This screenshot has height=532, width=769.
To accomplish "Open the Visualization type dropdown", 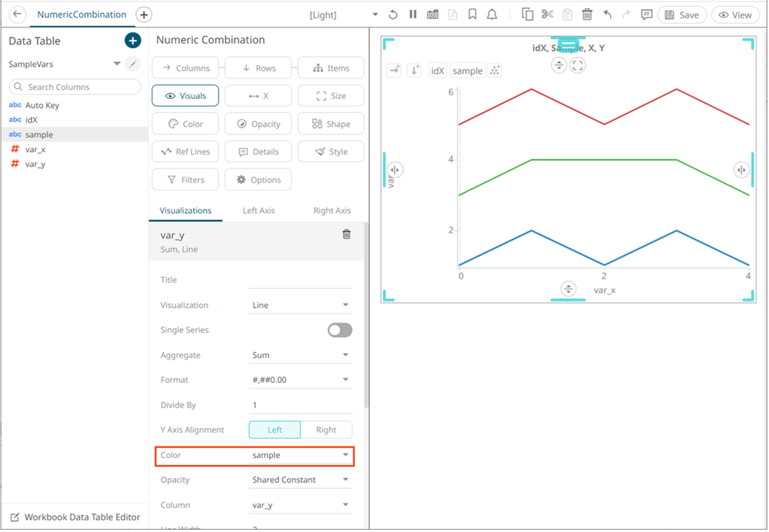I will (300, 305).
